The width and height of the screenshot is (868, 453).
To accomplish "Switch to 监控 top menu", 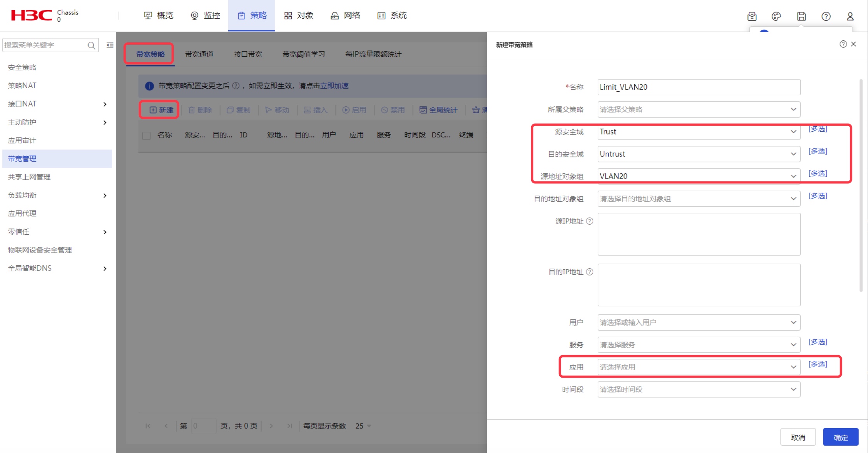I will coord(205,16).
